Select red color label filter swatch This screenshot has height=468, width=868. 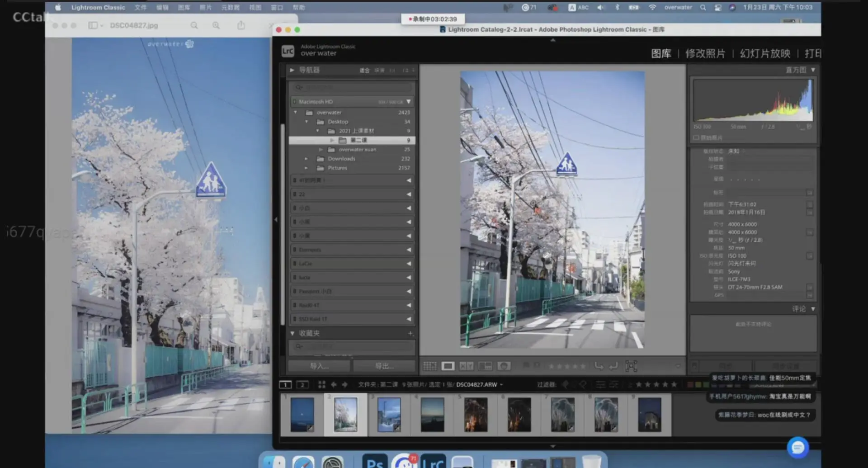pos(690,384)
